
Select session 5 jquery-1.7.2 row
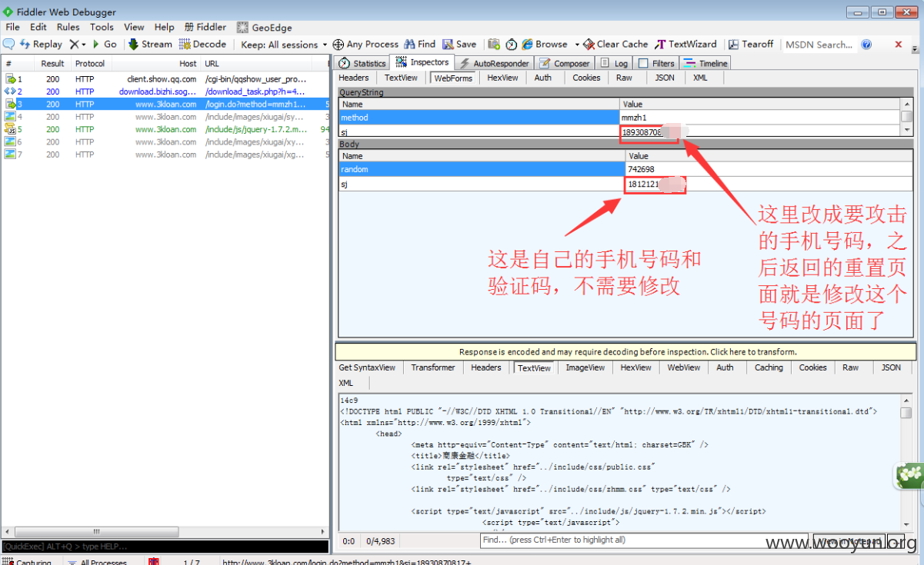(165, 129)
